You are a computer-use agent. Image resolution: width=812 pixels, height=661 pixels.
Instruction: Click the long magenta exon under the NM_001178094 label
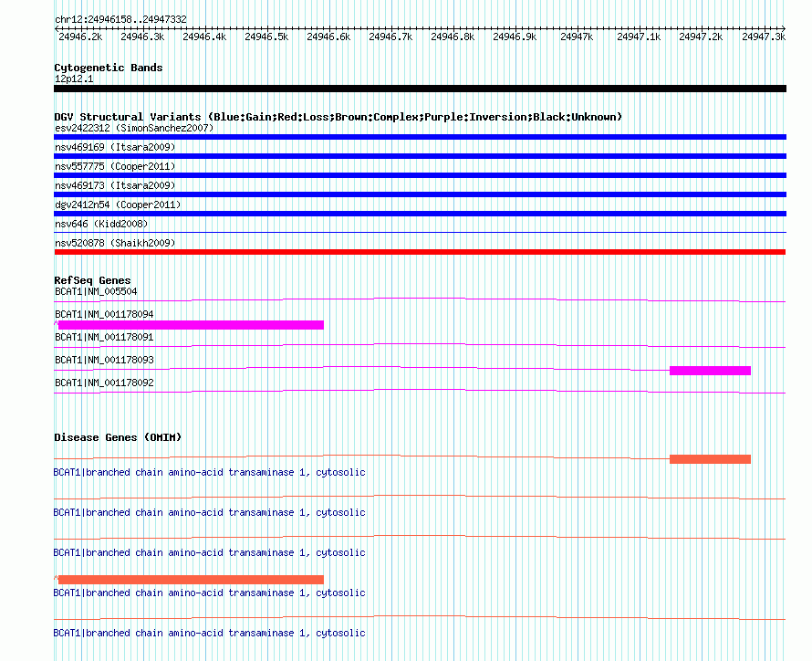[x=191, y=325]
